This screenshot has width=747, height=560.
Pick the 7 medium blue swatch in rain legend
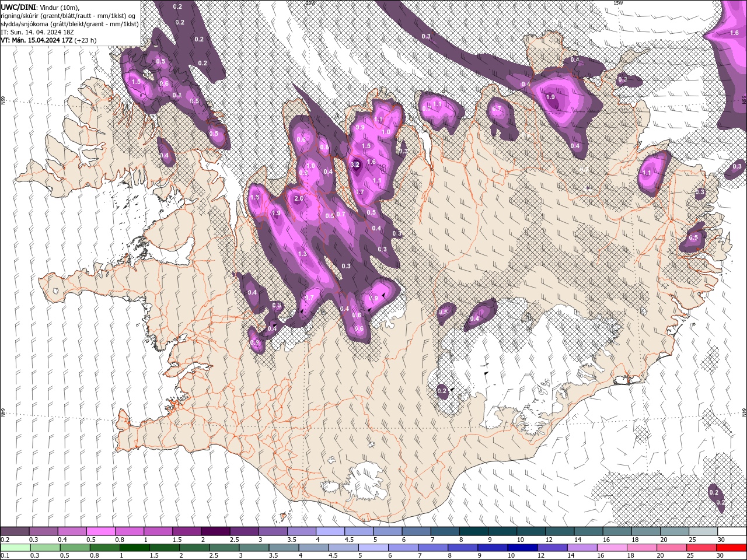tap(433, 547)
